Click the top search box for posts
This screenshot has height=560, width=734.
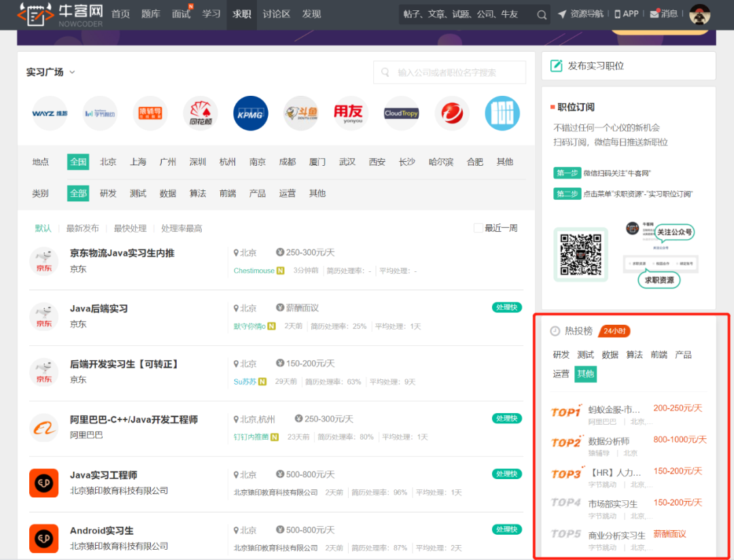click(468, 14)
